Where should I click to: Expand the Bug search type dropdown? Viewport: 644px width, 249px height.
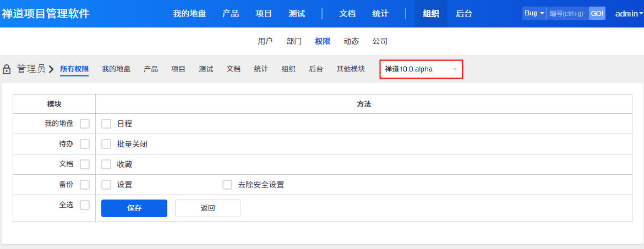(x=534, y=13)
